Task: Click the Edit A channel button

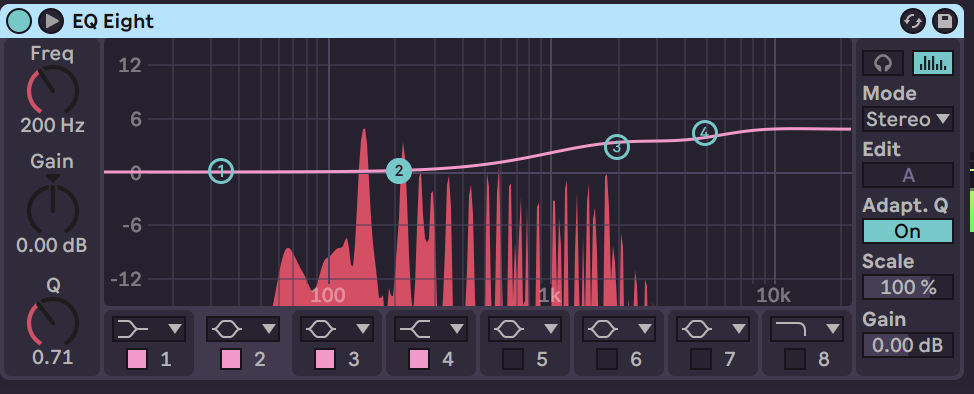Action: 908,175
